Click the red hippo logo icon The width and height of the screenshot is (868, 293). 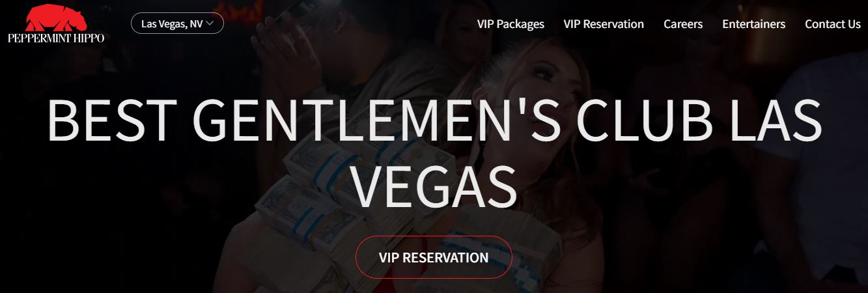pos(55,18)
